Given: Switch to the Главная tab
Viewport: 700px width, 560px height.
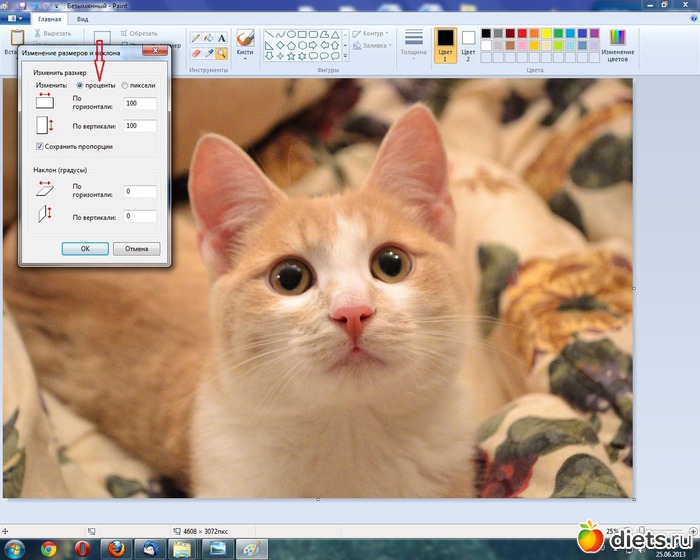Looking at the screenshot, I should click(48, 19).
